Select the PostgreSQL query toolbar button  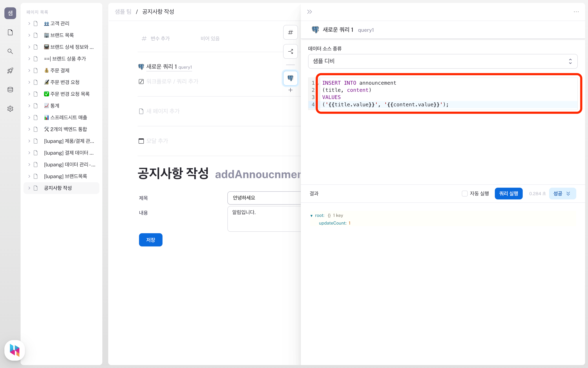(290, 78)
